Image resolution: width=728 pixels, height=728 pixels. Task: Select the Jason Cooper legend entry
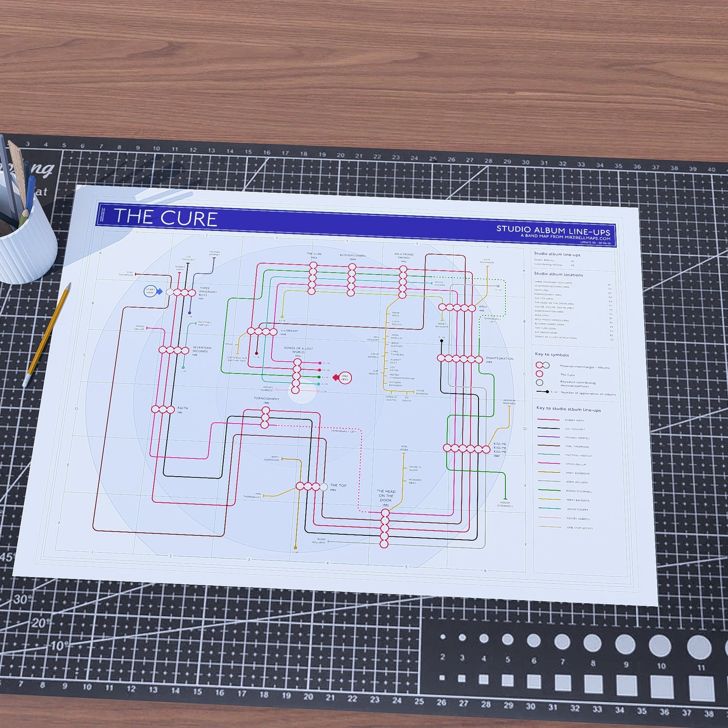point(563,509)
